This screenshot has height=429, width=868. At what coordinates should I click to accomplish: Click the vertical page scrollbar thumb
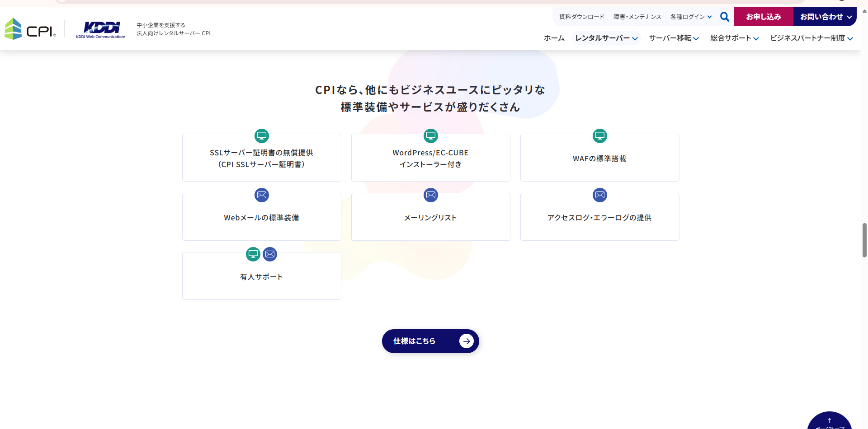click(x=864, y=240)
